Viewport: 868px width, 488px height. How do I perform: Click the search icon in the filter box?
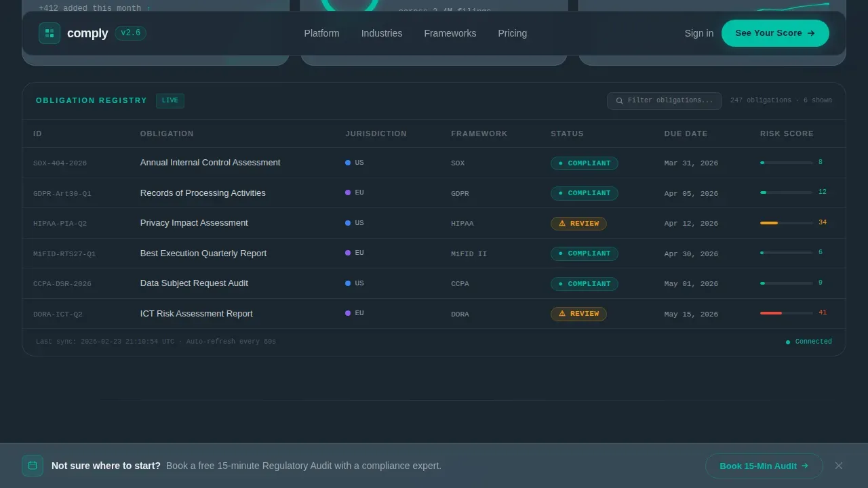click(x=619, y=101)
